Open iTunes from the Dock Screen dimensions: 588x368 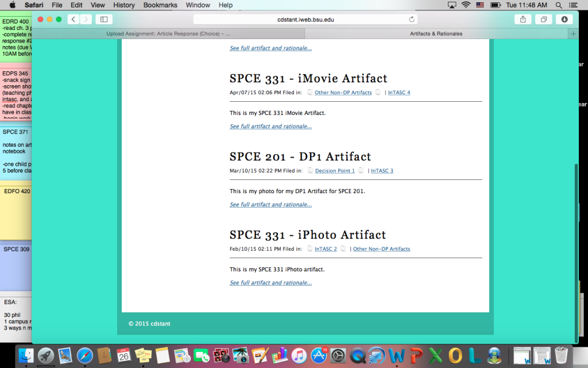299,356
